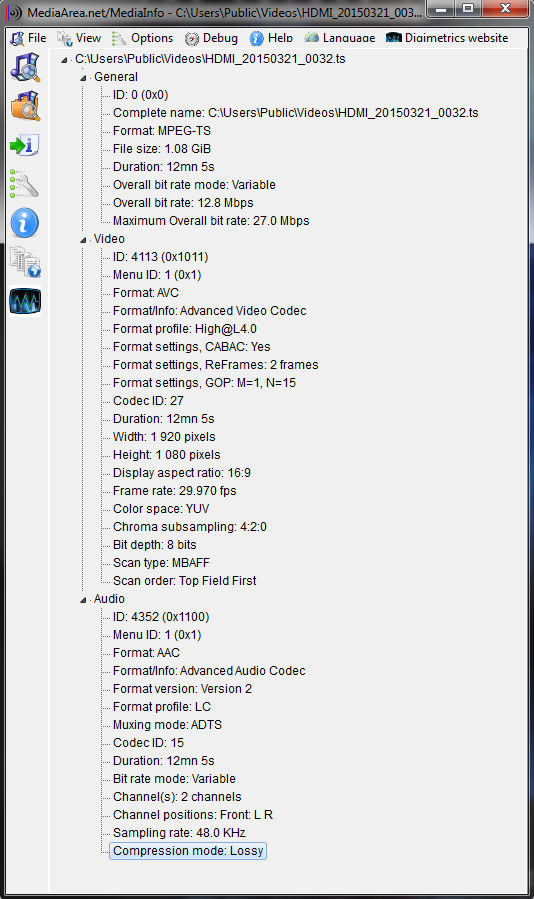Select the Format profile: High@L4.0 row
534x899 pixels.
[x=185, y=329]
